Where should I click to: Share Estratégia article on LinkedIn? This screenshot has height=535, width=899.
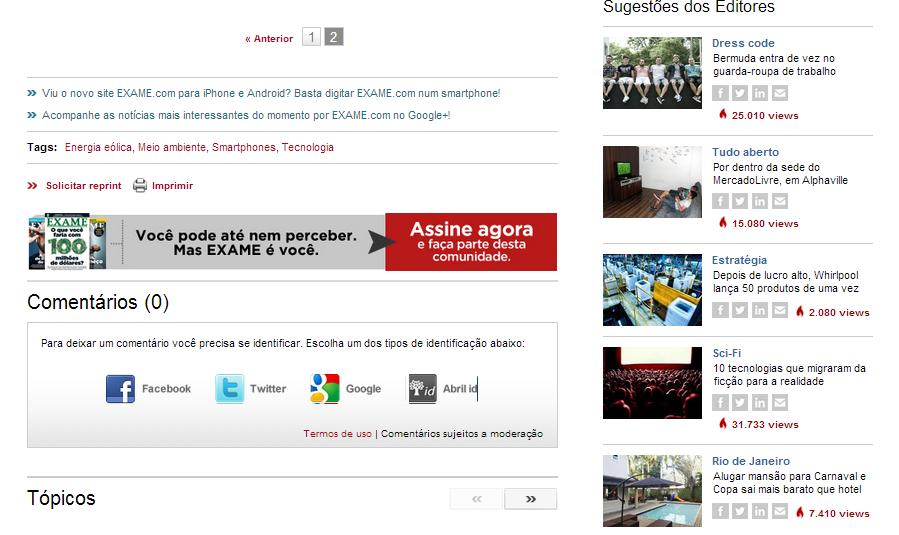(760, 311)
